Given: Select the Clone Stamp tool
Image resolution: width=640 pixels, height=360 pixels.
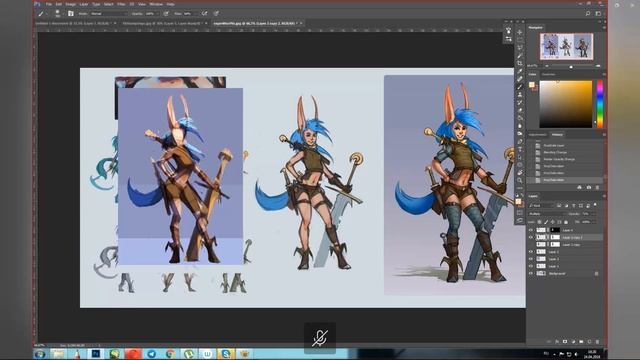Looking at the screenshot, I should click(520, 95).
